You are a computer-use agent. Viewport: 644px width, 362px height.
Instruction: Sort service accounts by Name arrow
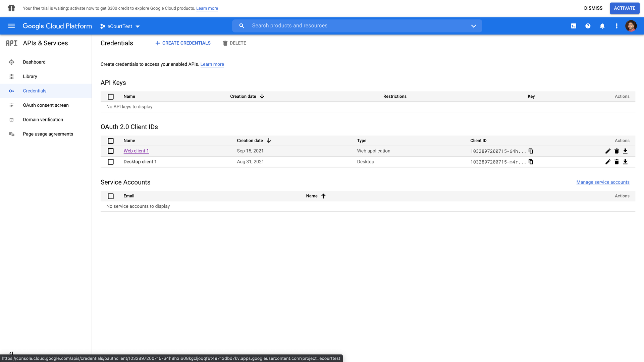[323, 196]
